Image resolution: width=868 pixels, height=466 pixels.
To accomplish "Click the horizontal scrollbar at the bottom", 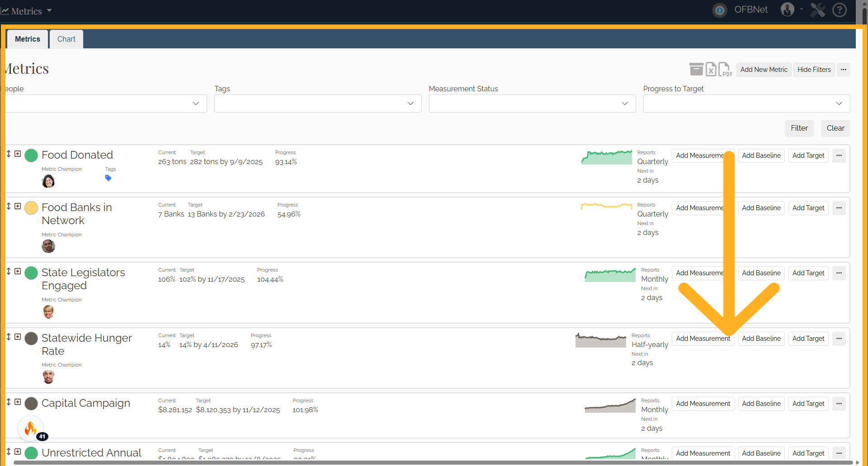I will (x=433, y=462).
